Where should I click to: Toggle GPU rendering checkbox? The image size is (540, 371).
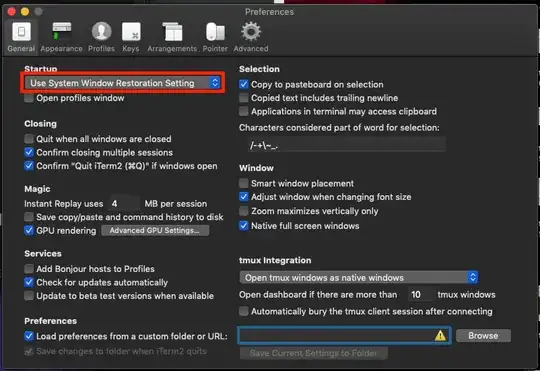29,230
